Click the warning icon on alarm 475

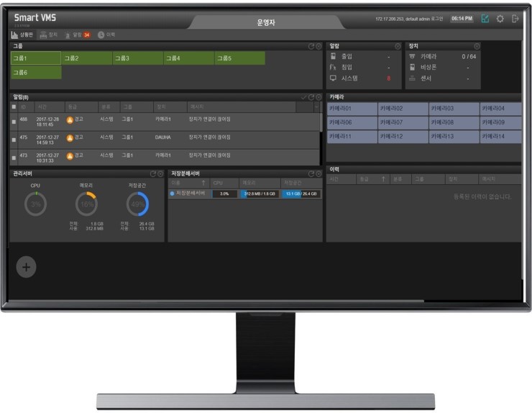pyautogui.click(x=70, y=138)
